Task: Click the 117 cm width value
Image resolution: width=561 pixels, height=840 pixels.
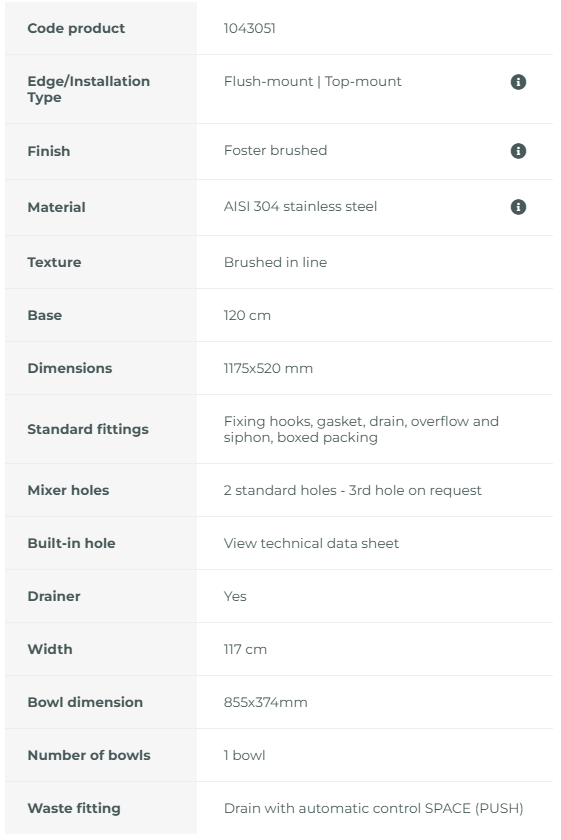Action: click(245, 649)
